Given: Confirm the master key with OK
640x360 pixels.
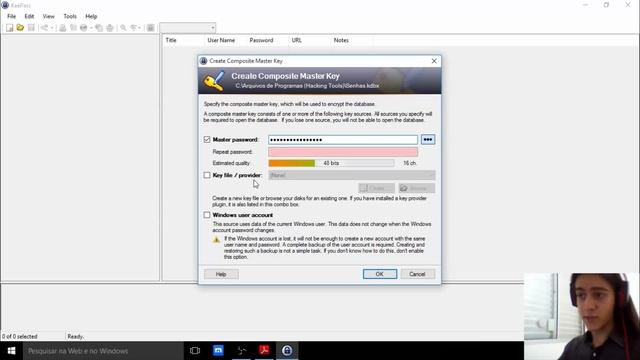Looking at the screenshot, I should tap(380, 274).
